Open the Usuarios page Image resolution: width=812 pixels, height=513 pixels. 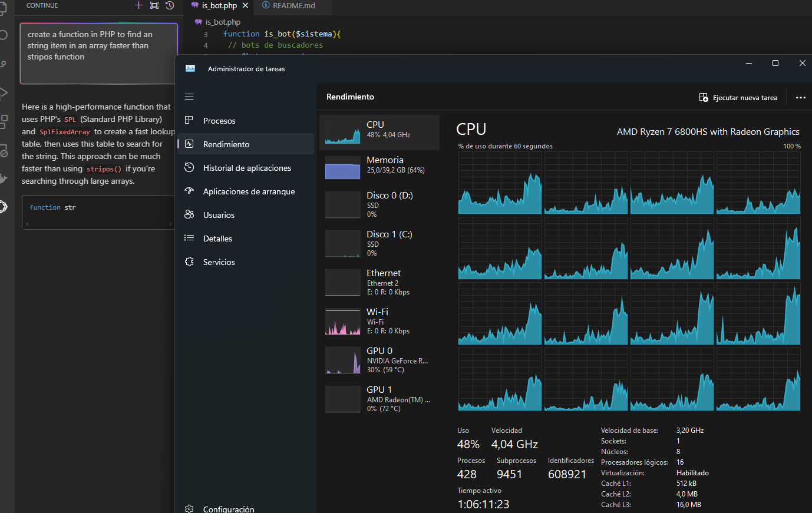point(246,215)
